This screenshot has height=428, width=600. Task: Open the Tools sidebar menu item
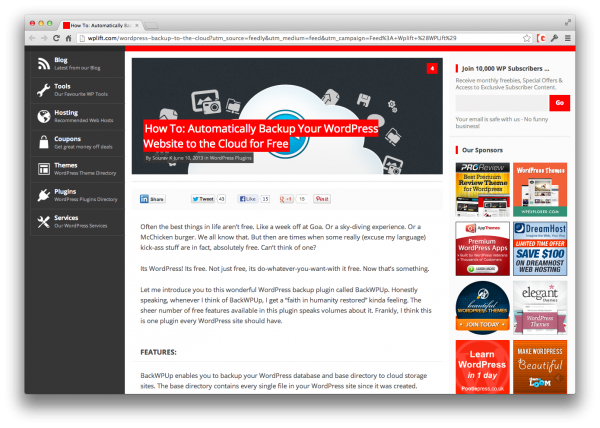[x=77, y=90]
